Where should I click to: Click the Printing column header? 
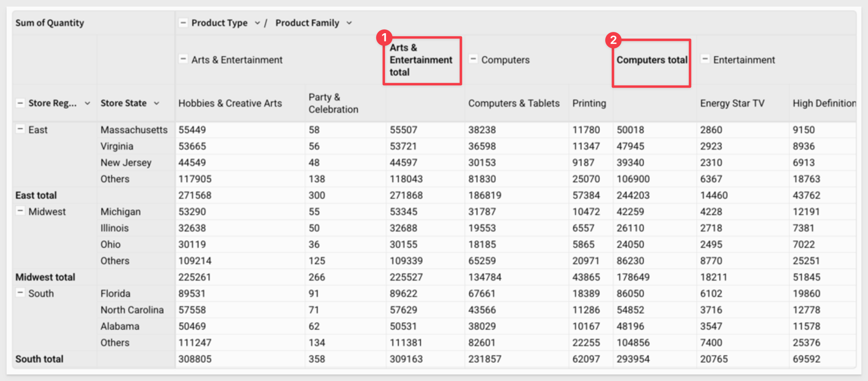[x=589, y=103]
